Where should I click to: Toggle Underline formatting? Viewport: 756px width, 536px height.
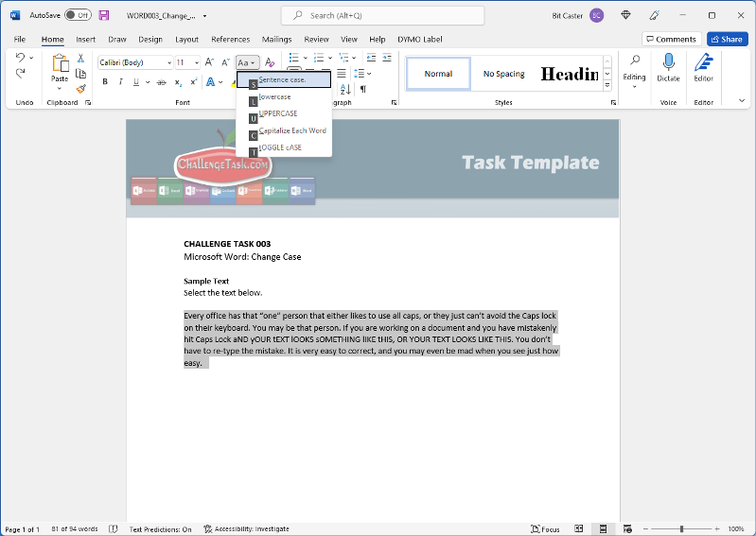click(136, 82)
